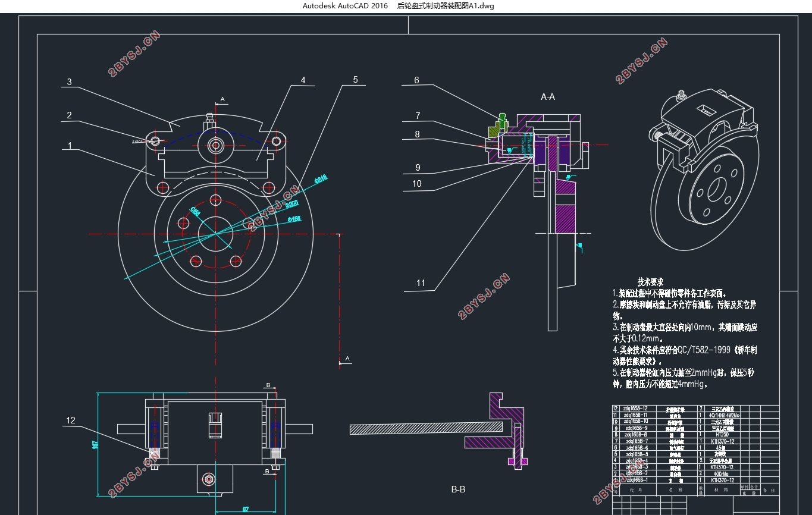Click the zdq1658-9 code cell

point(638,428)
